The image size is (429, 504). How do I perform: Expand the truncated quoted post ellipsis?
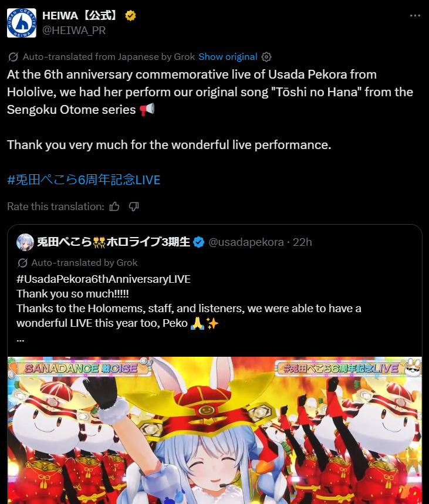click(x=21, y=340)
